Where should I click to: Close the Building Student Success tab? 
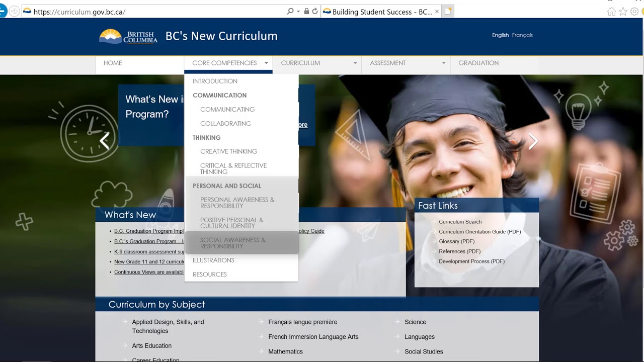click(437, 12)
